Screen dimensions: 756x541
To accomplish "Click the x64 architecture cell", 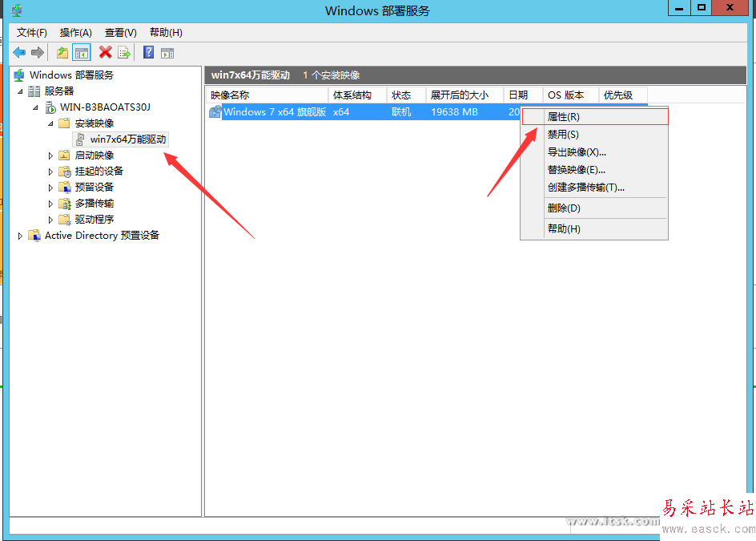I will (341, 112).
